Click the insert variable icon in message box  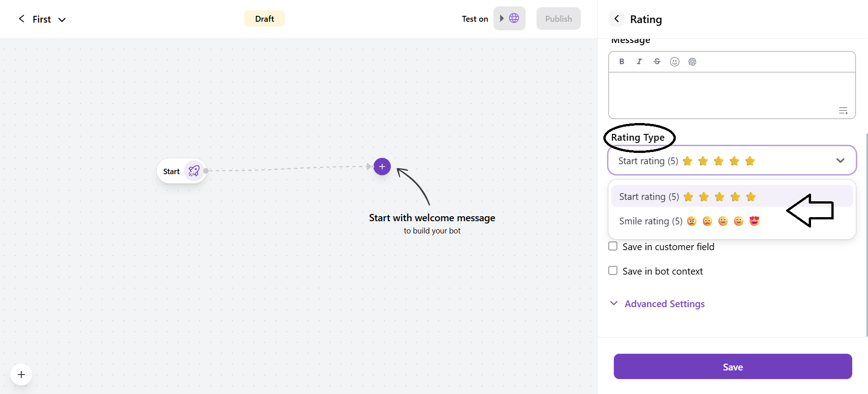pos(843,111)
